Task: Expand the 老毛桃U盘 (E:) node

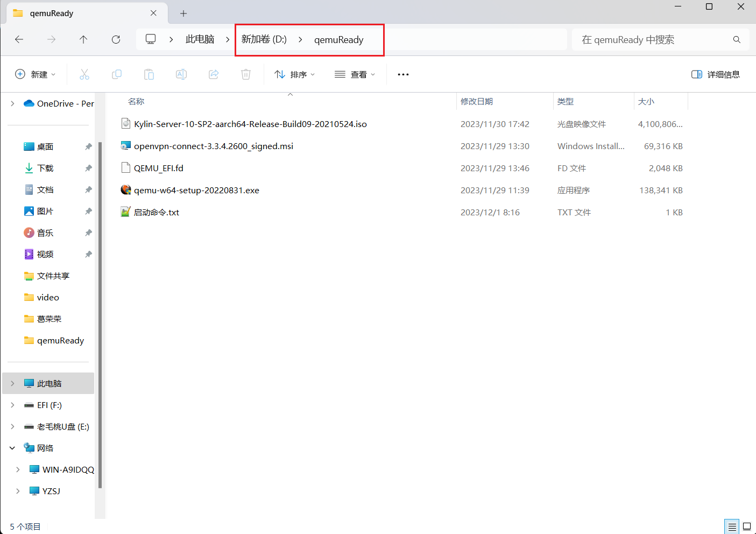Action: click(x=12, y=426)
